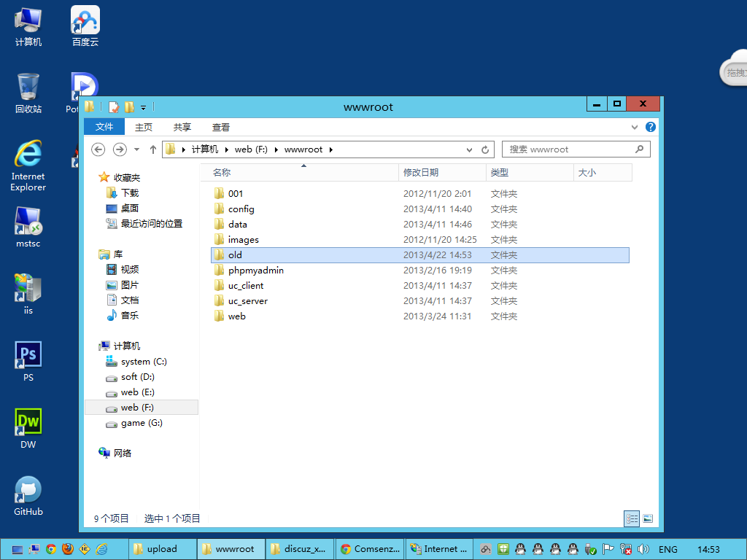This screenshot has height=560, width=747.
Task: Sort by the 大小 column header
Action: [x=603, y=172]
